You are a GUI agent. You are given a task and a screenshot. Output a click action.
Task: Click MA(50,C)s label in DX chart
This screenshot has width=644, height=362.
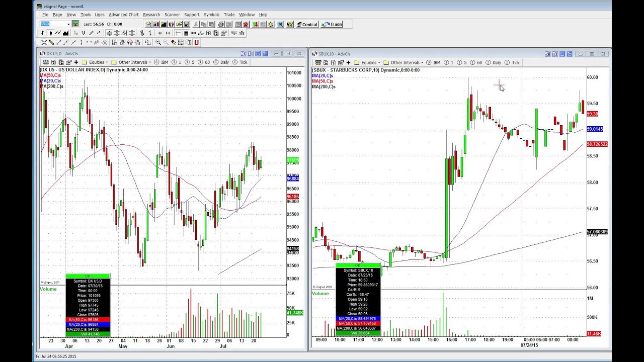click(x=50, y=75)
